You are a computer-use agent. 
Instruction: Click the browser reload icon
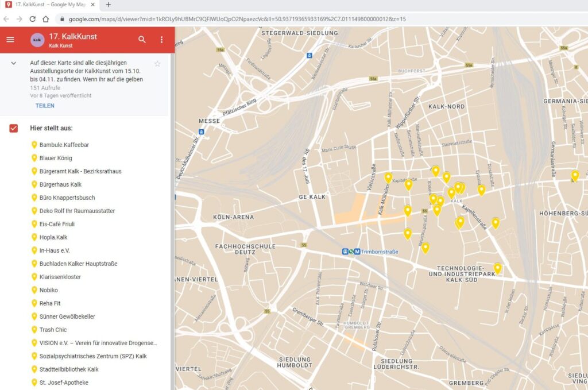[x=33, y=19]
